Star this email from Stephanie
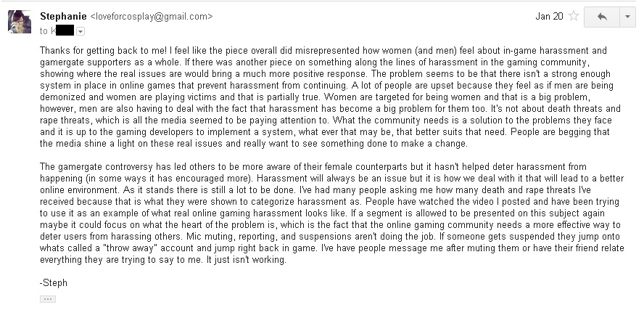Viewport: 644px width, 310px height. (x=574, y=17)
